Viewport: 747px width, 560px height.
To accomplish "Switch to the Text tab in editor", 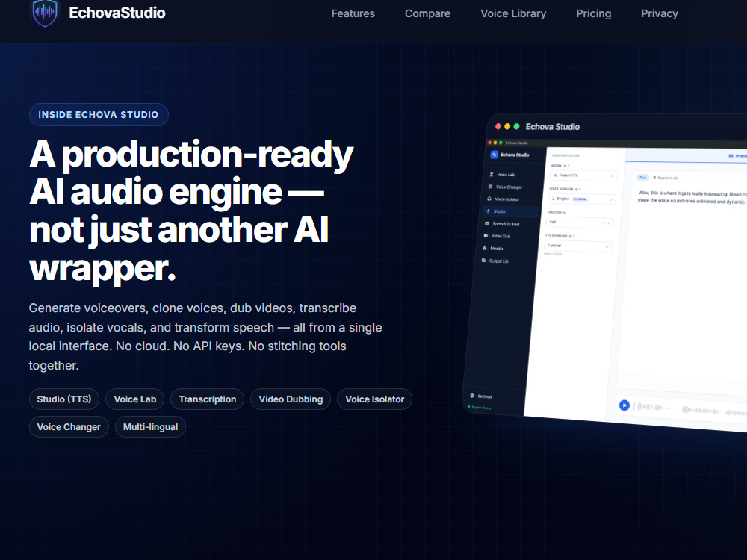I will coord(642,177).
